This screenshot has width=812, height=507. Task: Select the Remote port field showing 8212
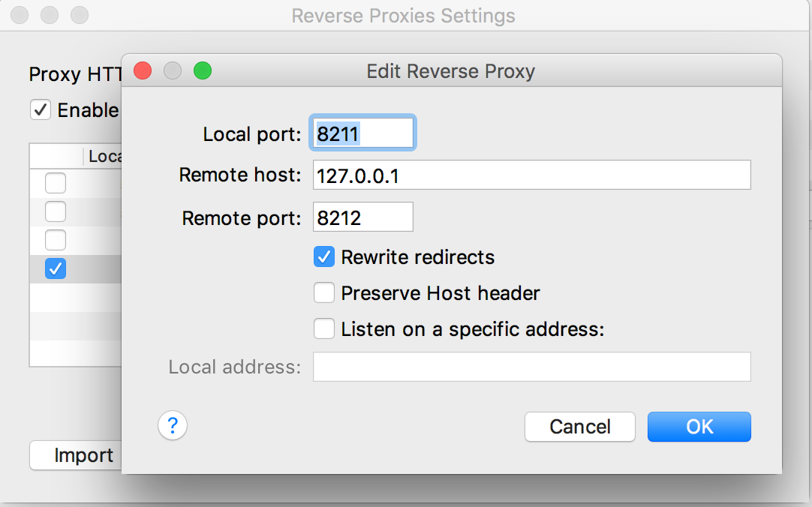pos(363,218)
